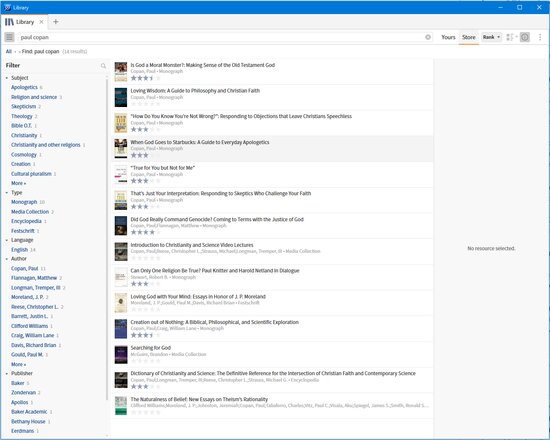Filter by author Moreland, J. P.
The width and height of the screenshot is (550, 440).
coord(27,297)
